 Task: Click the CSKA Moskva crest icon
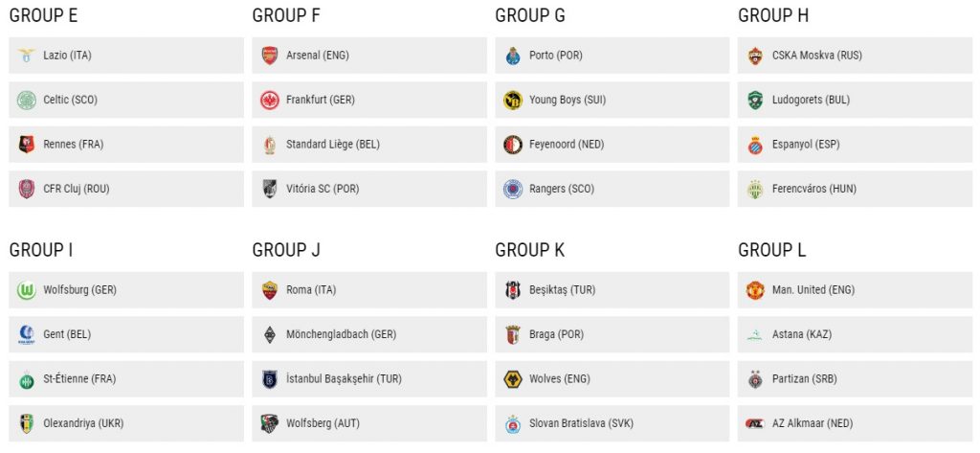(755, 56)
